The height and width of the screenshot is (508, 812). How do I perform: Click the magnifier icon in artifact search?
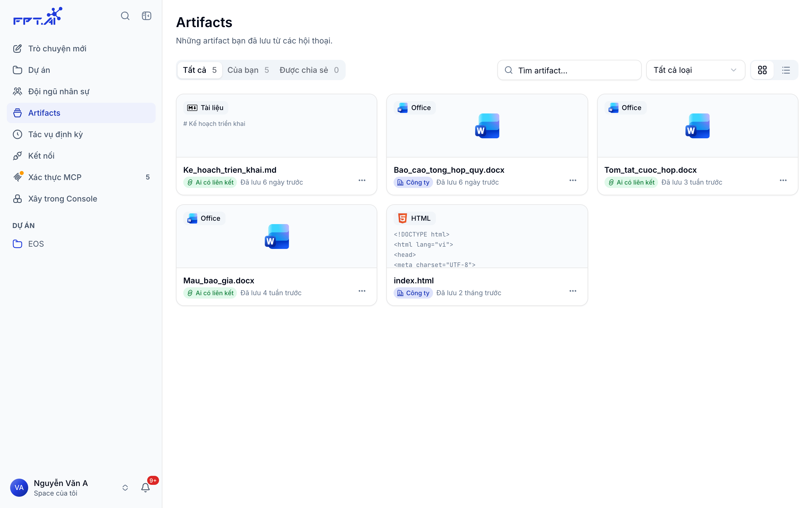pyautogui.click(x=509, y=70)
